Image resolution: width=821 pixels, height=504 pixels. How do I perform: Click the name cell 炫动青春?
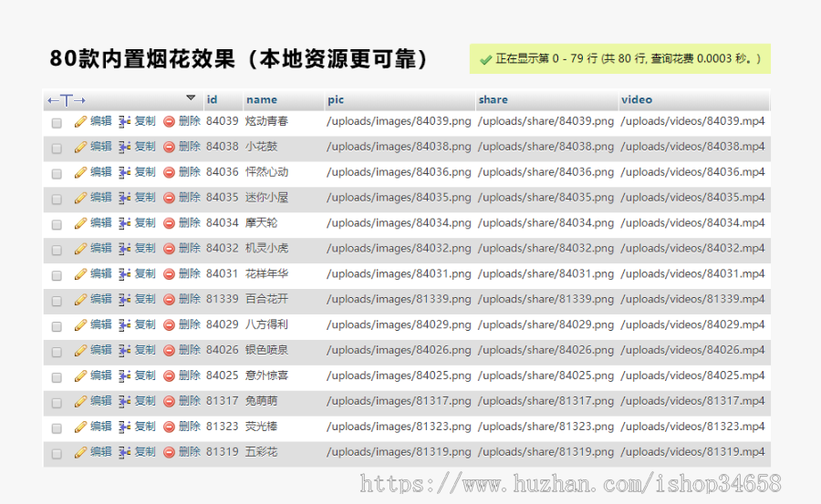point(266,121)
